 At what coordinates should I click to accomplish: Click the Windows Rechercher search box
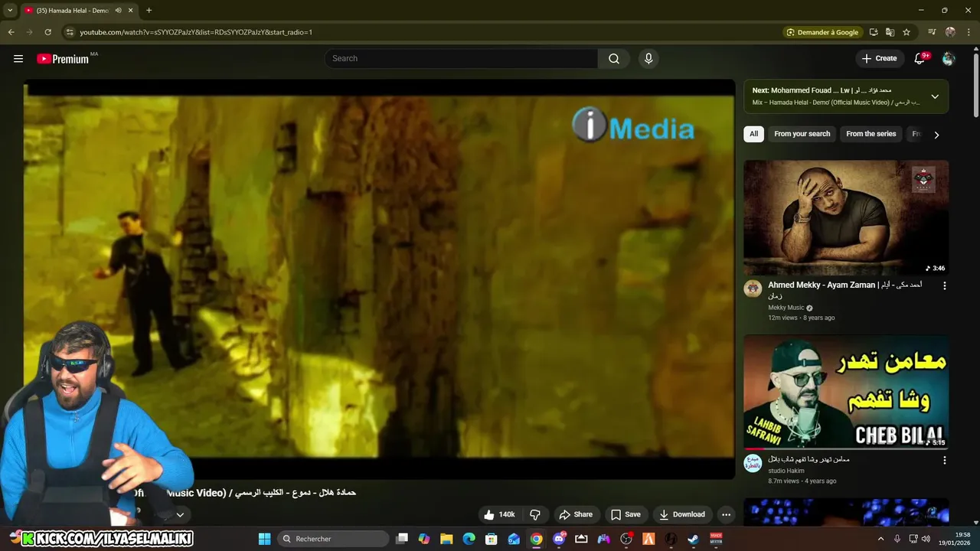pyautogui.click(x=333, y=539)
